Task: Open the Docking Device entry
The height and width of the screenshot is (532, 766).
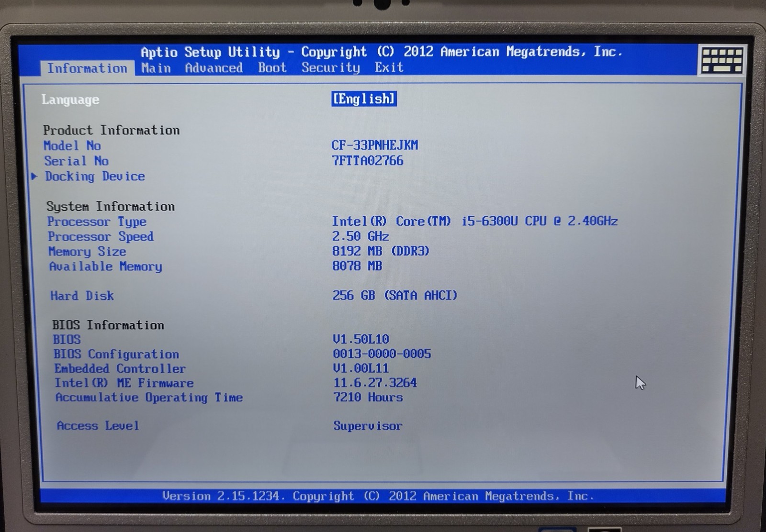Action: pyautogui.click(x=95, y=176)
